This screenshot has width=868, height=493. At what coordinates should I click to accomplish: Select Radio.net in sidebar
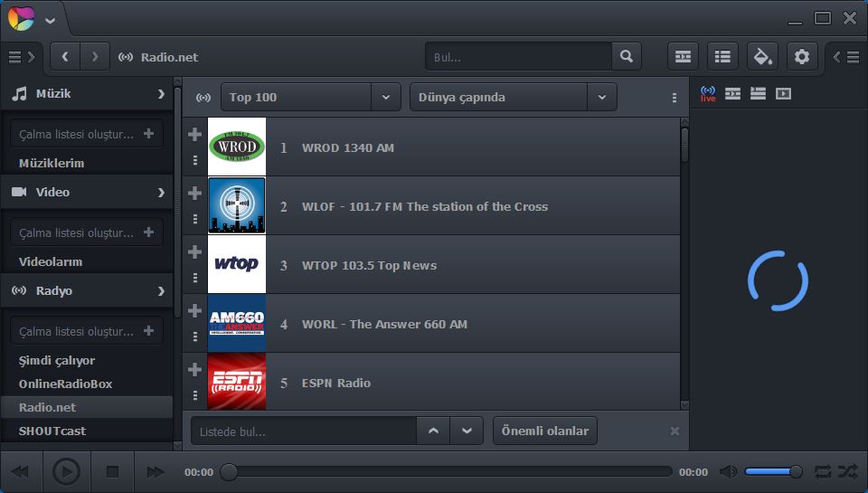click(x=87, y=407)
